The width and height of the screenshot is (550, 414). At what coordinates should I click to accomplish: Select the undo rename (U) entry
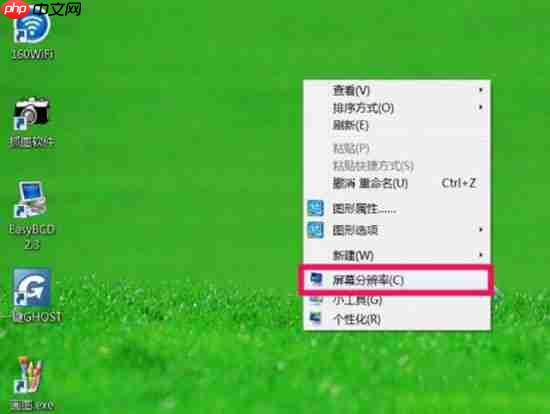click(x=397, y=183)
